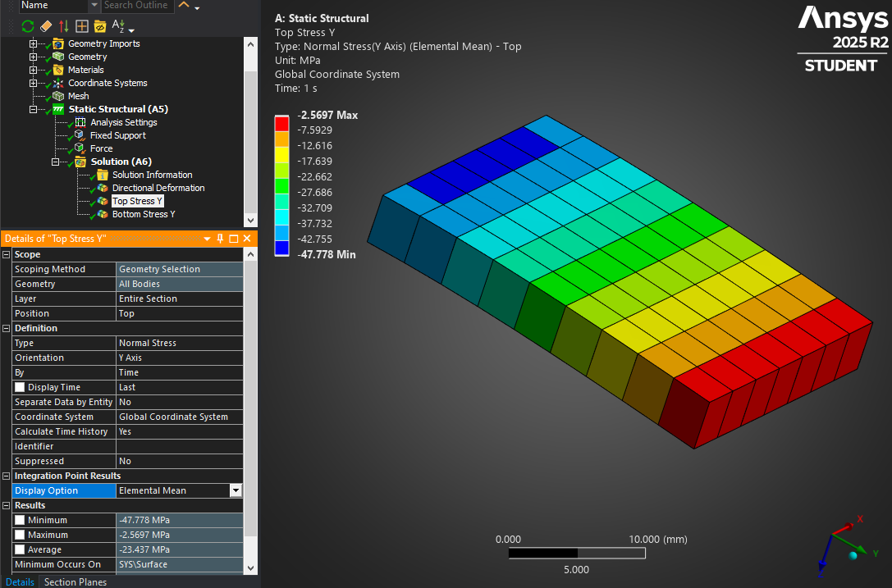892x588 pixels.
Task: Switch to the Section Planes tab
Action: click(x=75, y=582)
